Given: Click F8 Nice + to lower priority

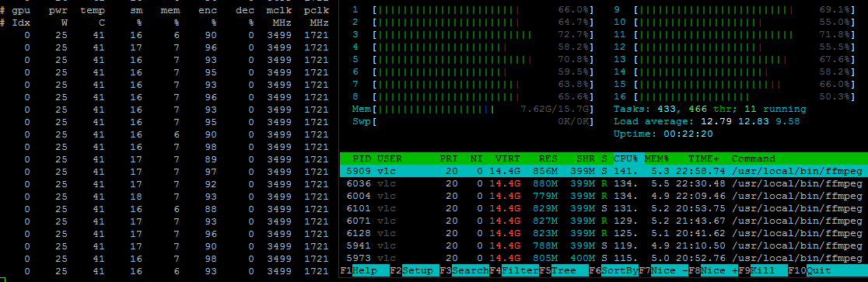Looking at the screenshot, I should 713,270.
